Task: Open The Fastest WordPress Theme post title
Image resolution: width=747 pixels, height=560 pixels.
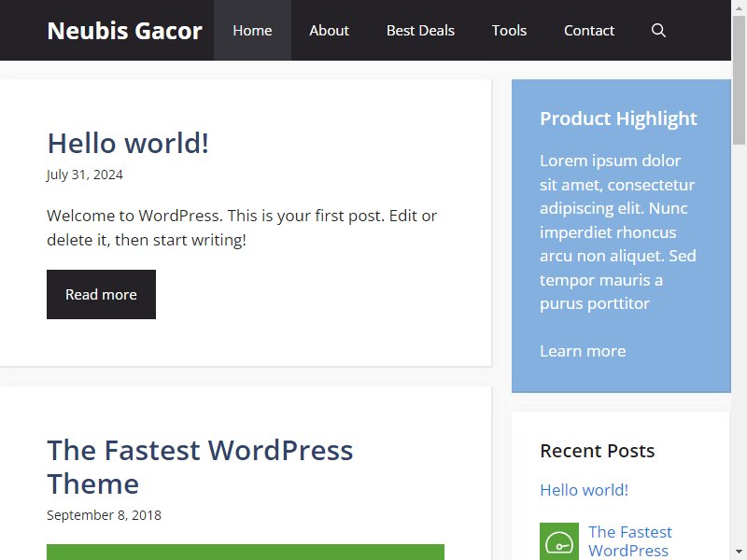Action: [x=200, y=467]
